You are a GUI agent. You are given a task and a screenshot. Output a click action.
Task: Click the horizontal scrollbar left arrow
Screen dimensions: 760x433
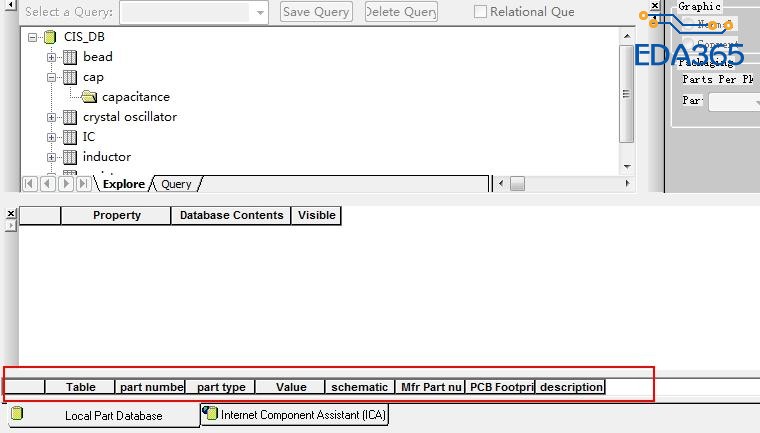501,184
